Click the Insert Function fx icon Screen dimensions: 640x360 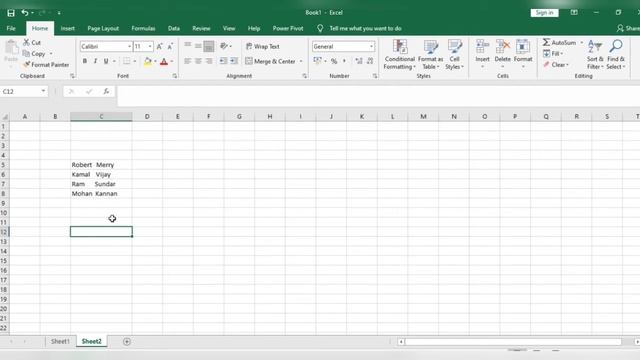coord(106,91)
